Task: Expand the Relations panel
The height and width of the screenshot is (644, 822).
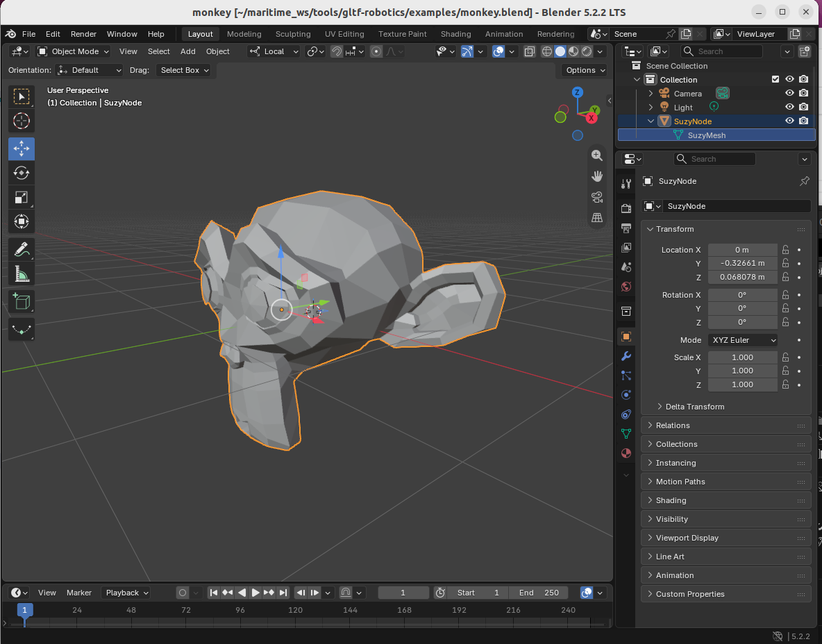Action: pos(727,425)
